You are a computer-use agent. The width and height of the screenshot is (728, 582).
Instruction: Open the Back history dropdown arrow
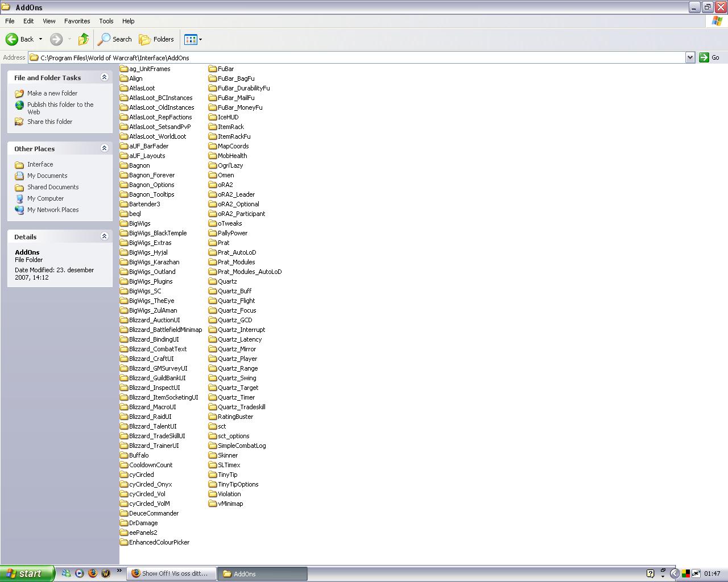coord(40,39)
